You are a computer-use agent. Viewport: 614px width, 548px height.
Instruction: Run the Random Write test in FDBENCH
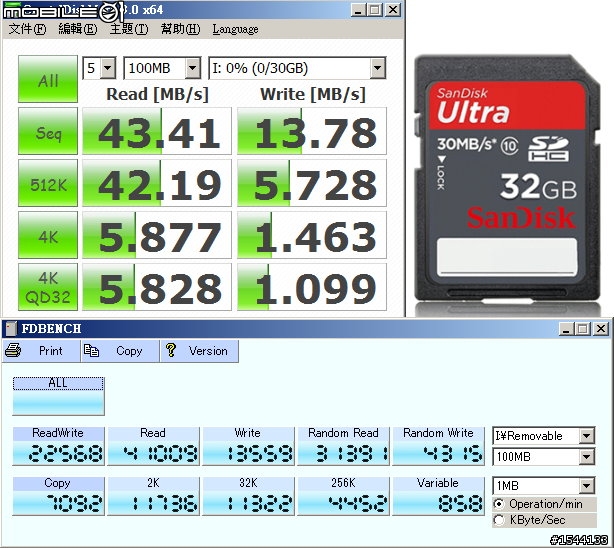point(438,446)
